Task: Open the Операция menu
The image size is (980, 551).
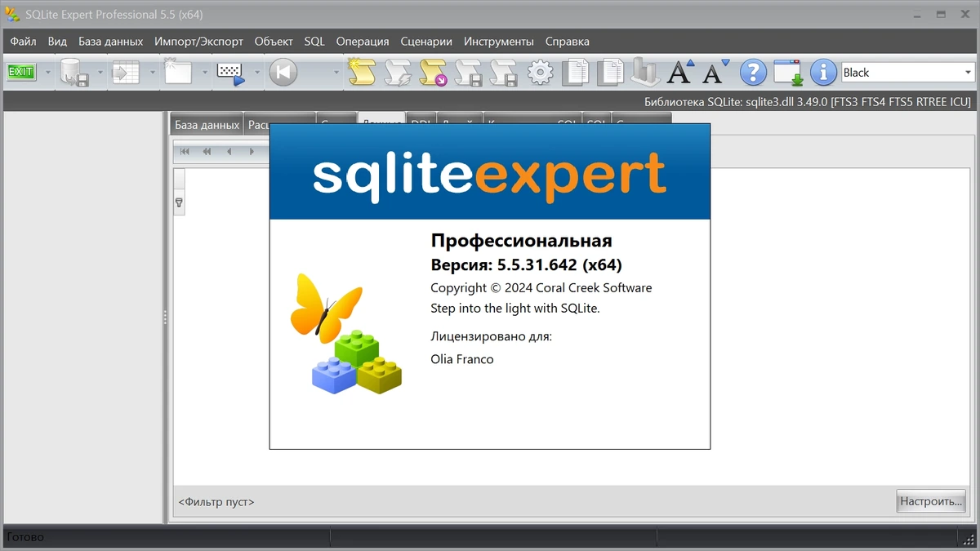Action: [363, 42]
